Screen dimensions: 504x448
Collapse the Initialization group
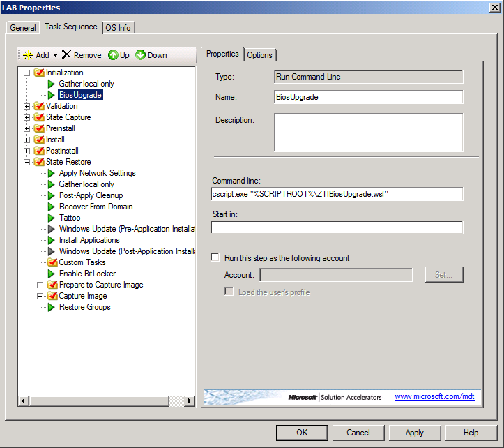click(27, 73)
